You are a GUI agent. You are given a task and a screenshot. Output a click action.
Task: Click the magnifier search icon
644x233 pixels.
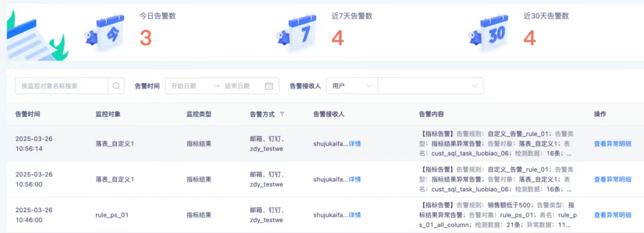point(116,86)
